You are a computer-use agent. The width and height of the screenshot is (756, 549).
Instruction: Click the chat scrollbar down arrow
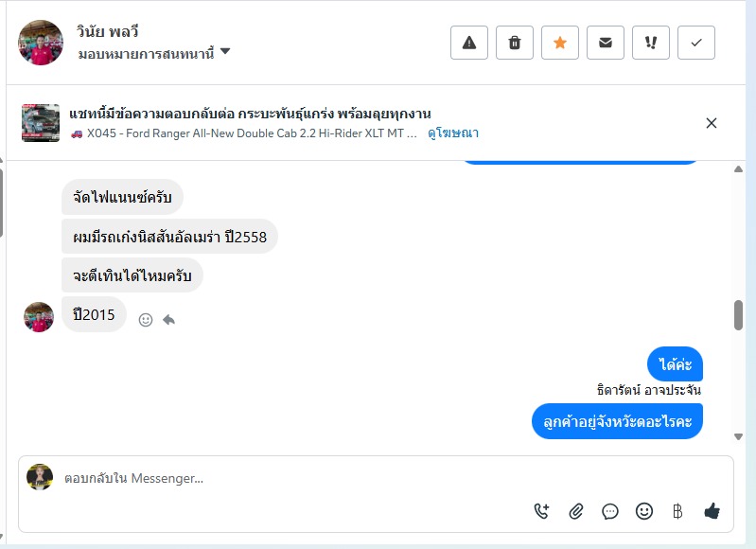coord(739,436)
